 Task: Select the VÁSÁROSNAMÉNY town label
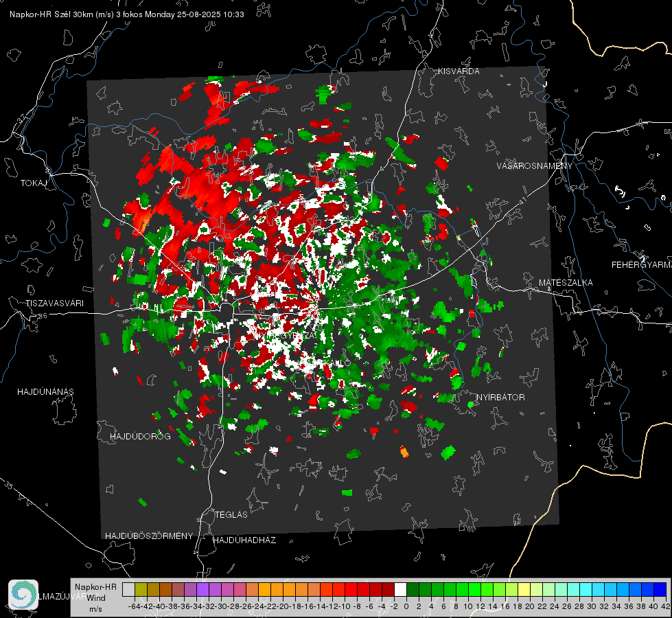tap(535, 165)
